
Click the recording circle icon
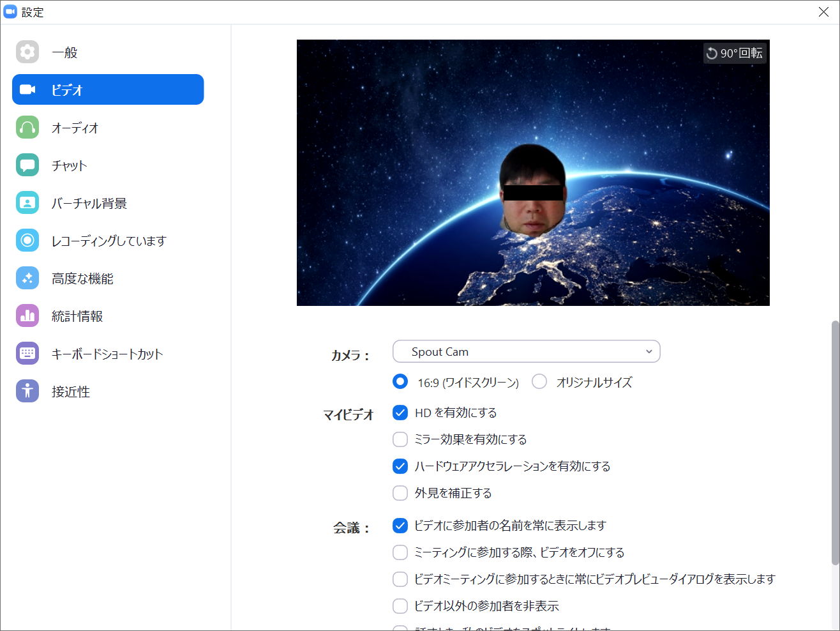(27, 240)
